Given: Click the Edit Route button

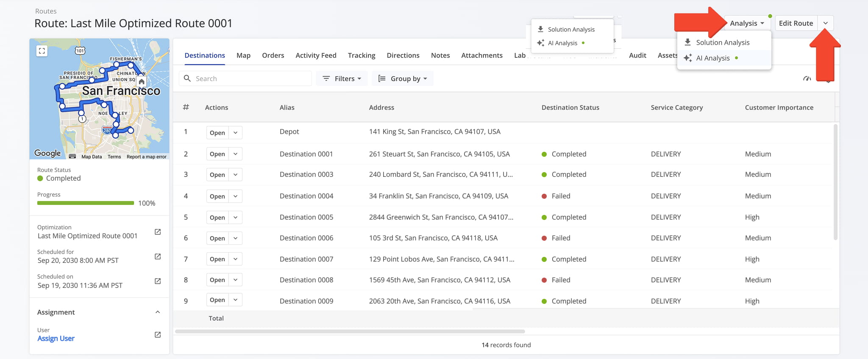Looking at the screenshot, I should pos(796,23).
